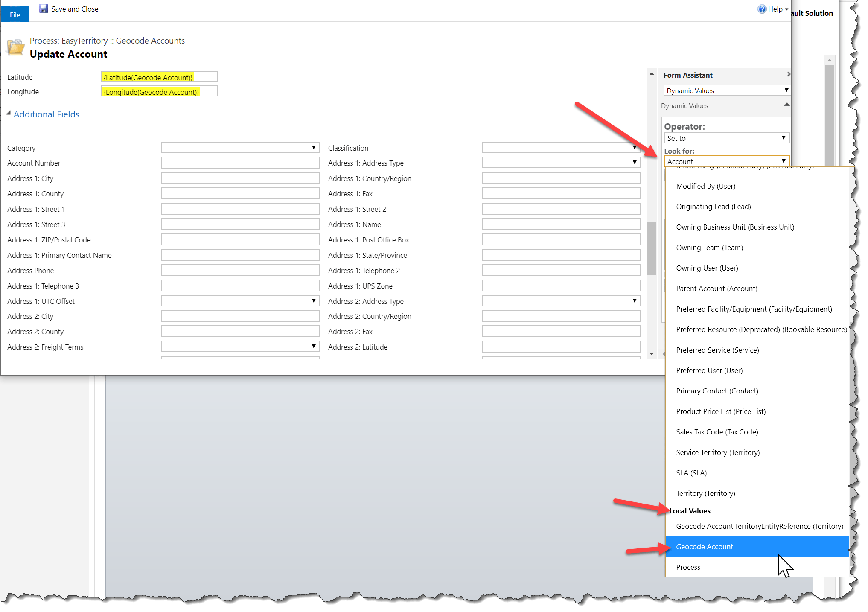Open the File menu

click(x=14, y=14)
